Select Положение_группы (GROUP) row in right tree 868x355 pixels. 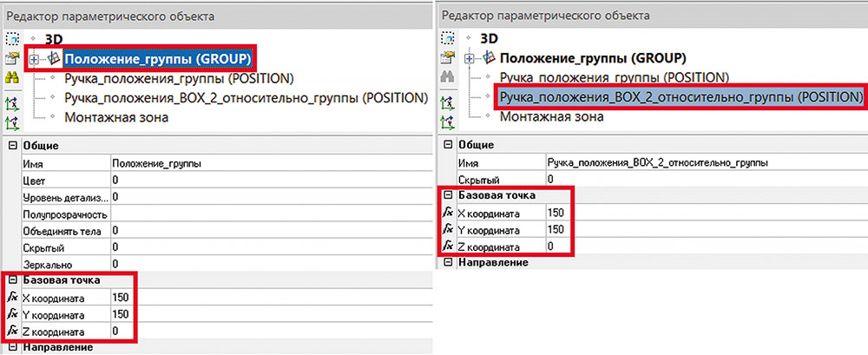point(593,58)
